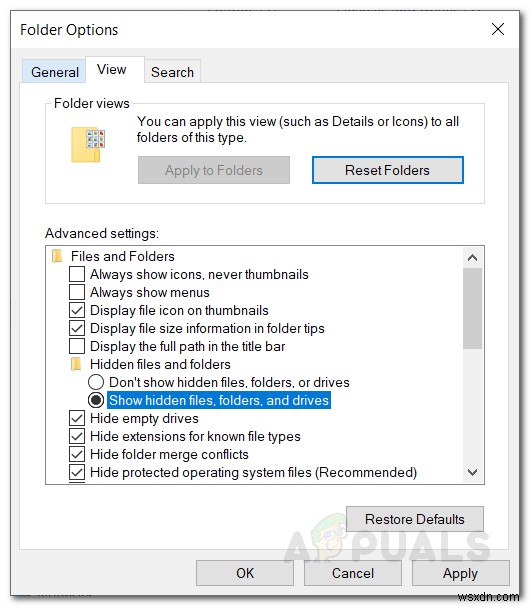
Task: Enable Always show icons, never thumbnails
Action: click(77, 274)
